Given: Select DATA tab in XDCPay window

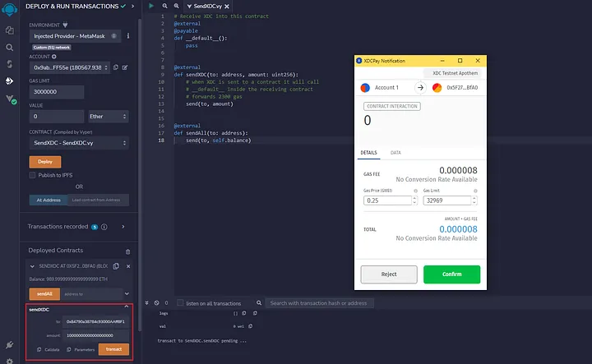Looking at the screenshot, I should (395, 153).
